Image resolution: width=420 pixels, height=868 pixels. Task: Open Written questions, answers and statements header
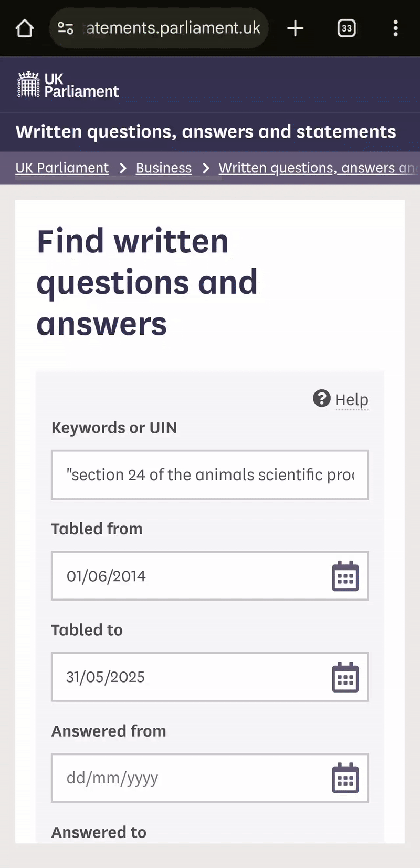click(x=206, y=132)
